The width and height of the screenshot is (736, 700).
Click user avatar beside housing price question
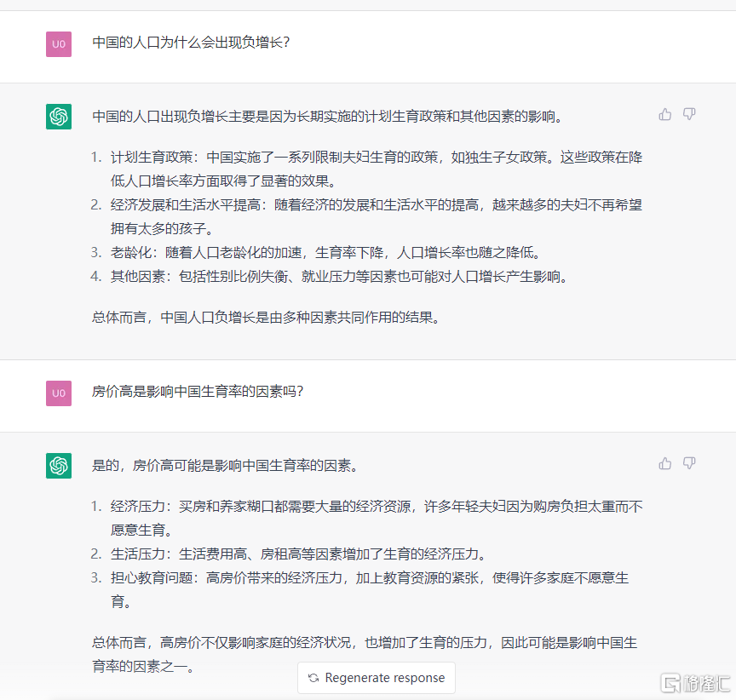coord(59,393)
